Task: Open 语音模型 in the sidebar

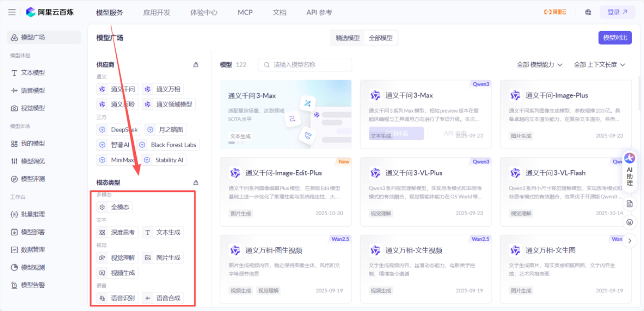Action: point(44,90)
